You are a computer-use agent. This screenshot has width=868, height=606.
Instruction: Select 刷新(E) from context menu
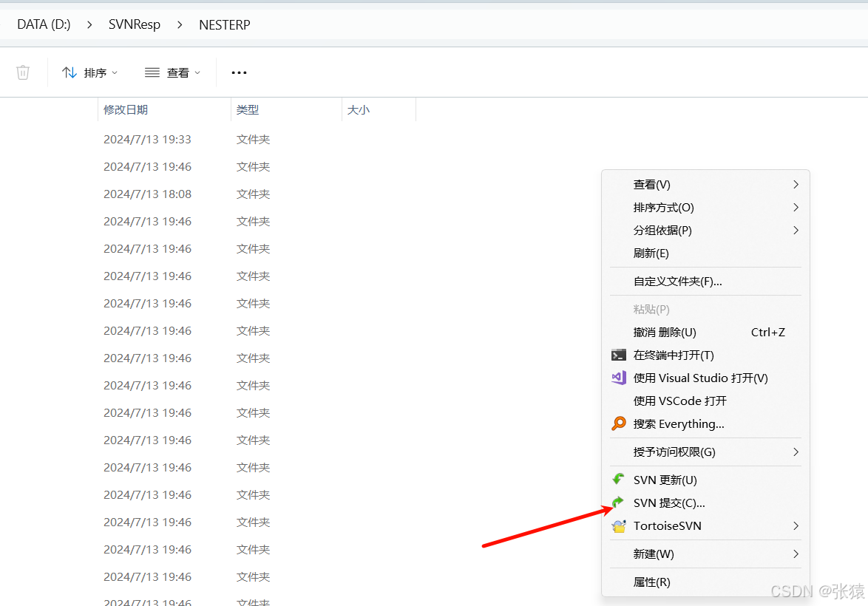tap(651, 253)
